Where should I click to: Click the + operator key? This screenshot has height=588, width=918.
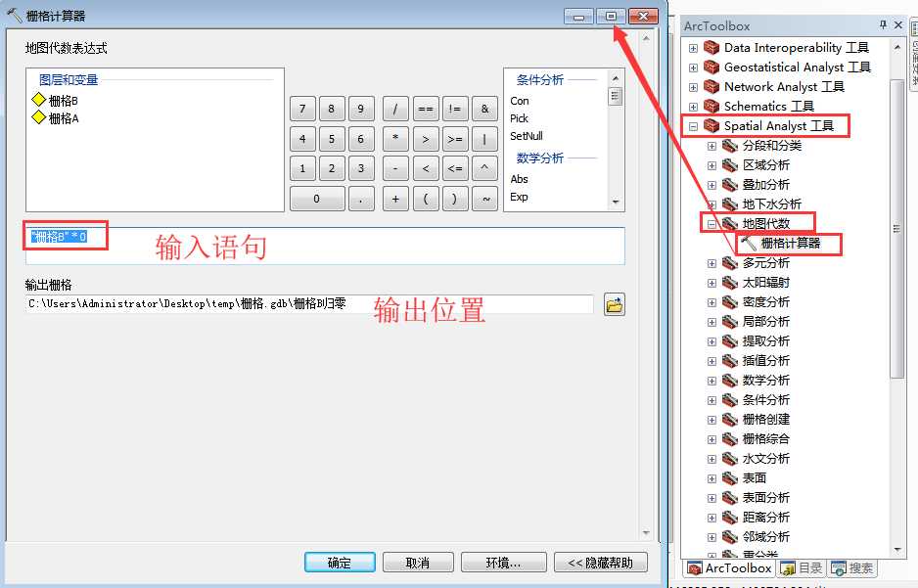pyautogui.click(x=395, y=199)
